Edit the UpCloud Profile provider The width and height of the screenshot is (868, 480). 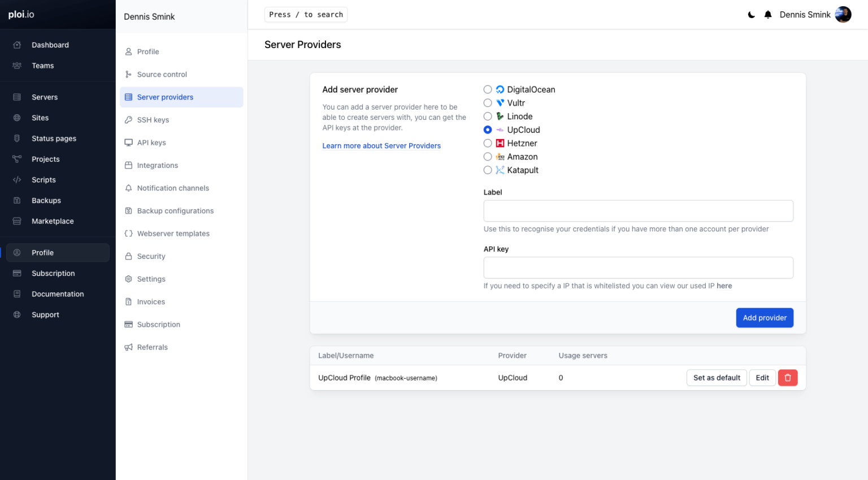pyautogui.click(x=762, y=378)
